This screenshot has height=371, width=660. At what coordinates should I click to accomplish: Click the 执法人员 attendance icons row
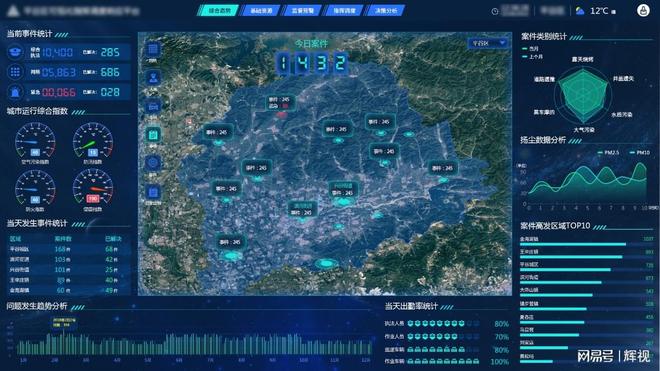(443, 323)
